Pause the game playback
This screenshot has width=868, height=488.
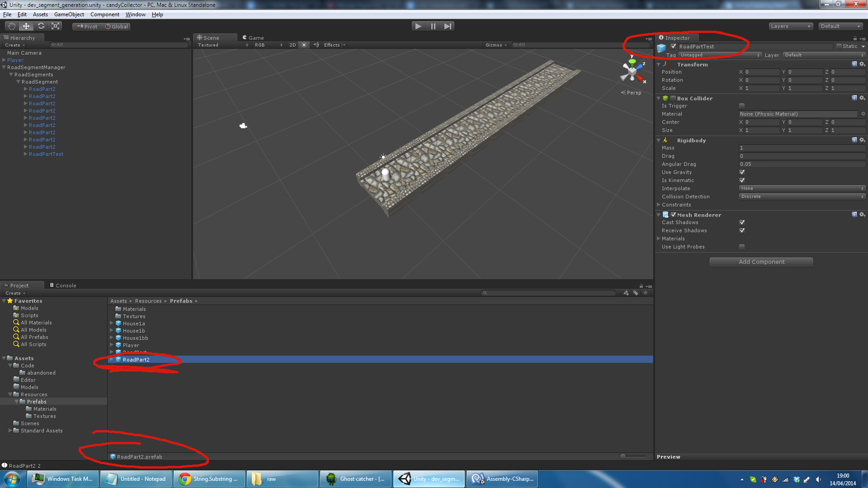pos(433,26)
